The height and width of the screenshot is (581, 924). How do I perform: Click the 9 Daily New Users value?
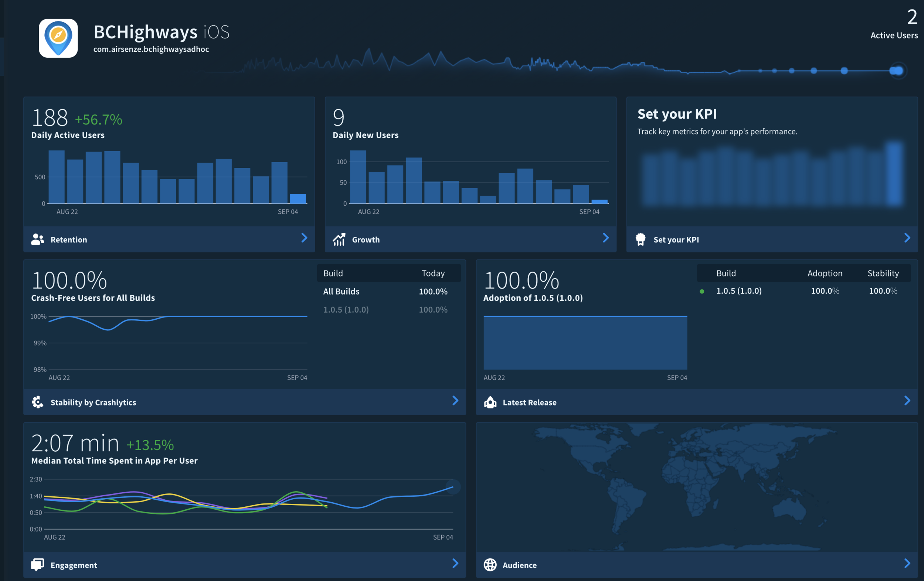[339, 118]
